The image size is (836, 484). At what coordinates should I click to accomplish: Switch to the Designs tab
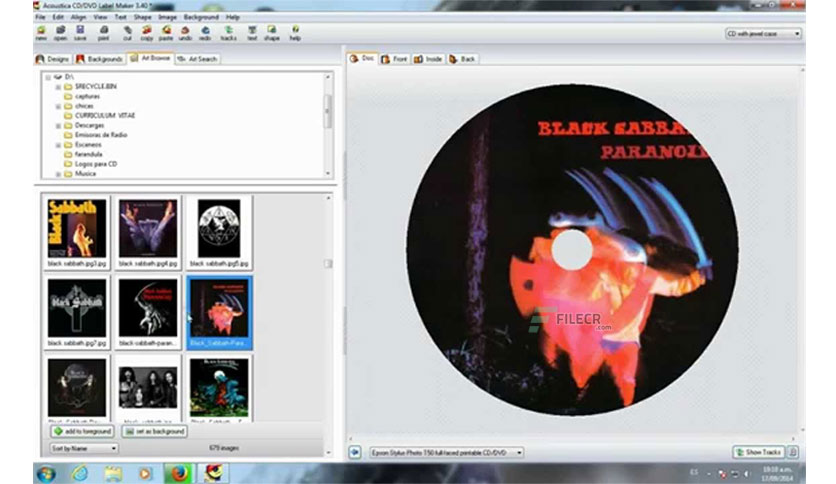(53, 59)
